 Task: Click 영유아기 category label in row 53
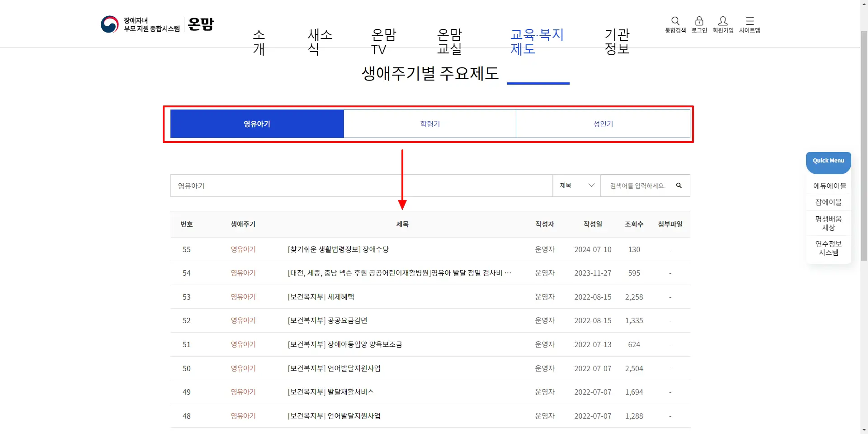[x=243, y=297]
